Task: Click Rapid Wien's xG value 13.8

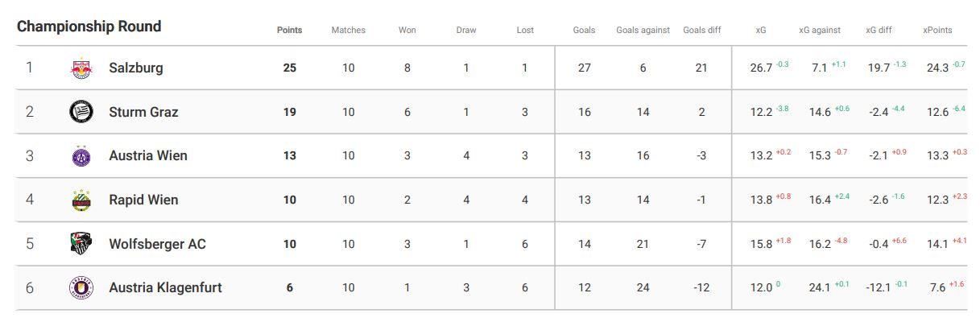Action: [x=761, y=200]
